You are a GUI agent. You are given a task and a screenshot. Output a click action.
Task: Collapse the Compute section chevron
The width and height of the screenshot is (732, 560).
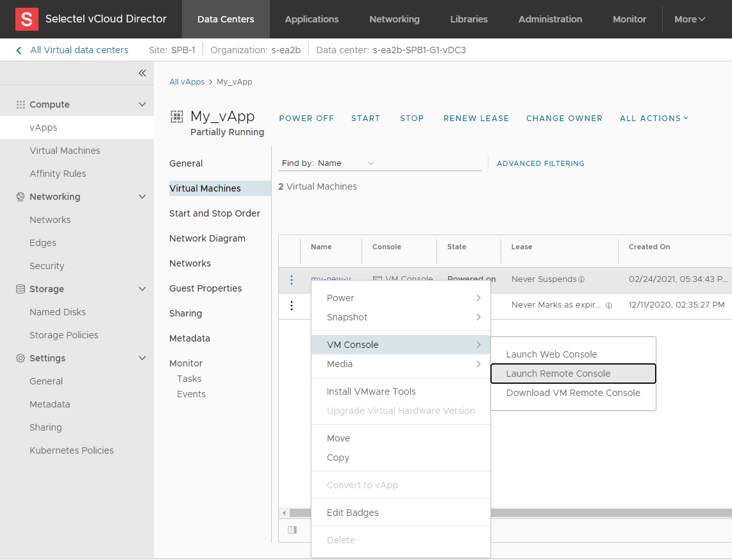pos(142,104)
